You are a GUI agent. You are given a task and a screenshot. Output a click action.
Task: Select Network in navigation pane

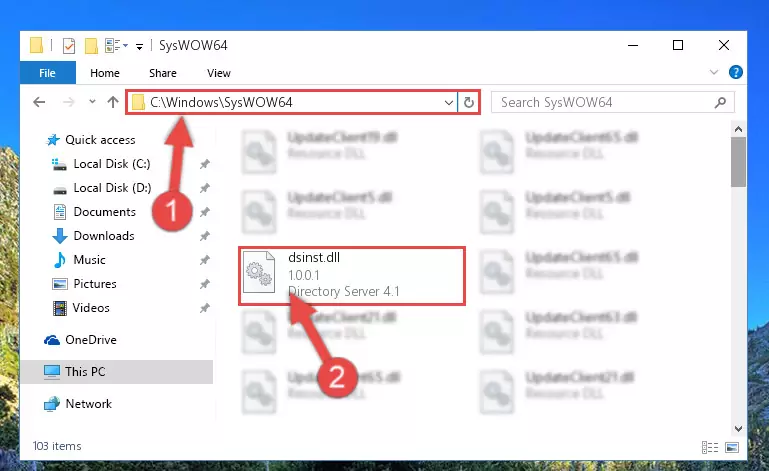pos(88,404)
